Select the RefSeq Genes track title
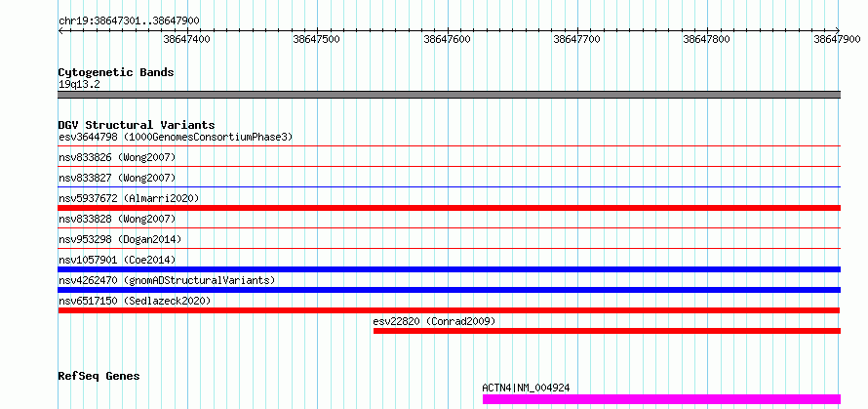This screenshot has width=868, height=409. [99, 377]
